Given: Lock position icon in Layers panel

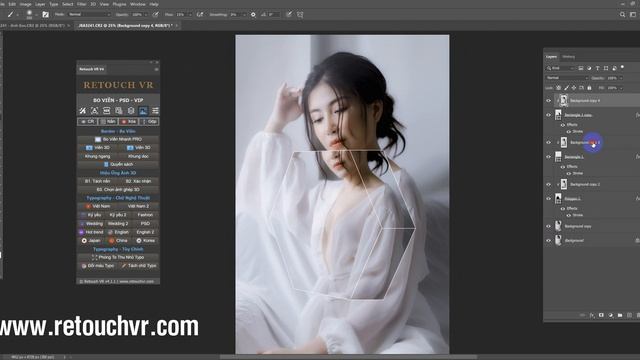Looking at the screenshot, I should [574, 88].
